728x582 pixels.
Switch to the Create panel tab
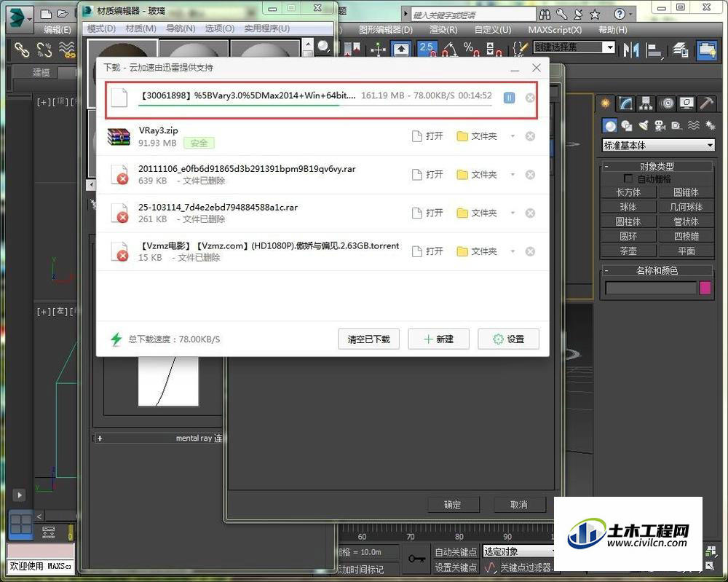coord(606,103)
